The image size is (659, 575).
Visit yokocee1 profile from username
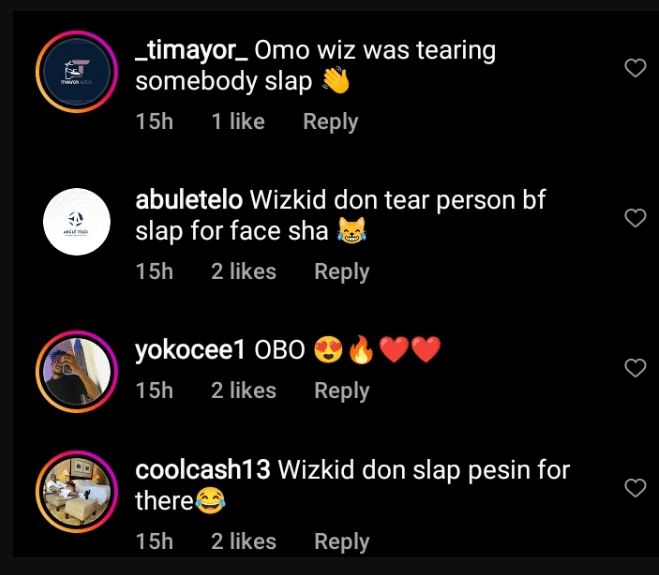(x=189, y=351)
